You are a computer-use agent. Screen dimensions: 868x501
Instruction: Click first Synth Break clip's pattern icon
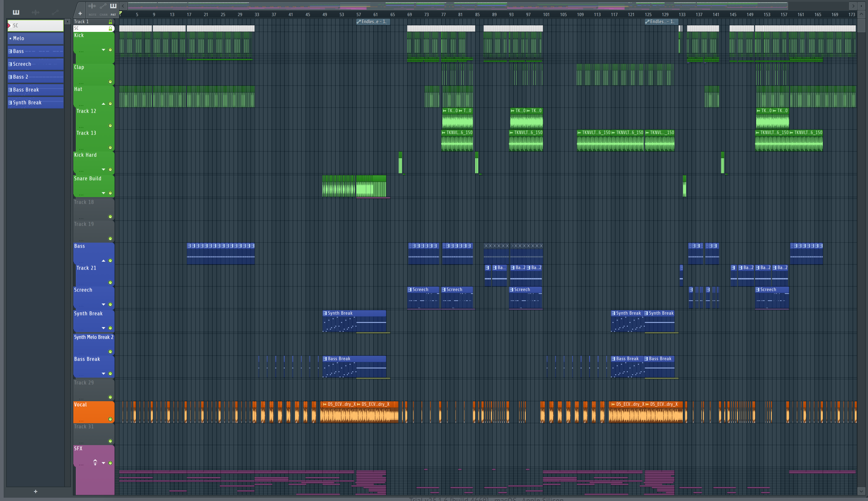tap(325, 313)
